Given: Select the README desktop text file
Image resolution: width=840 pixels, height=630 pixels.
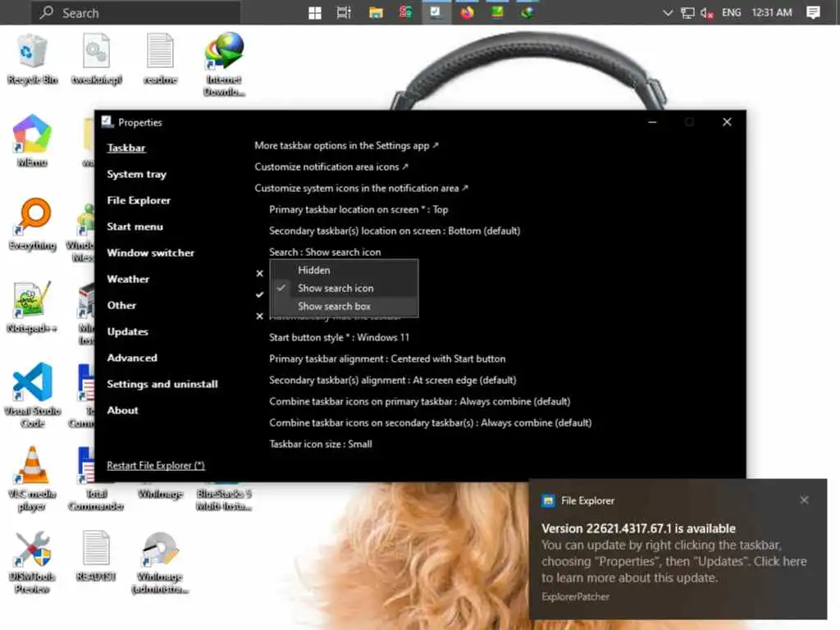Looking at the screenshot, I should click(97, 556).
